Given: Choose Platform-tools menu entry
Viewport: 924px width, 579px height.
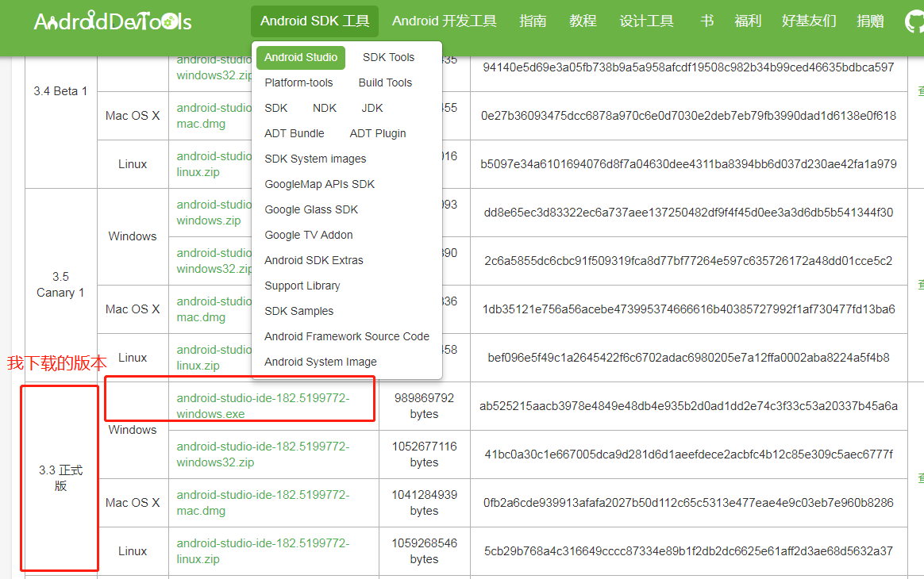Looking at the screenshot, I should (298, 82).
